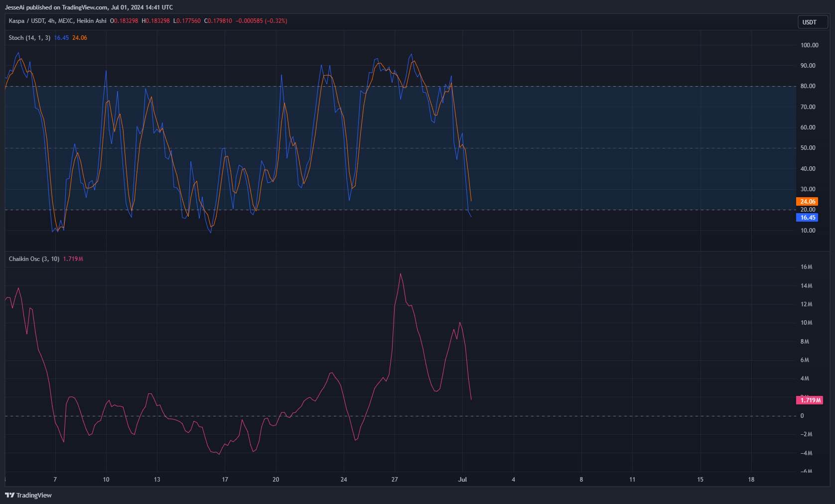
Task: Click the 80.00 level on Stoch scale
Action: point(808,86)
